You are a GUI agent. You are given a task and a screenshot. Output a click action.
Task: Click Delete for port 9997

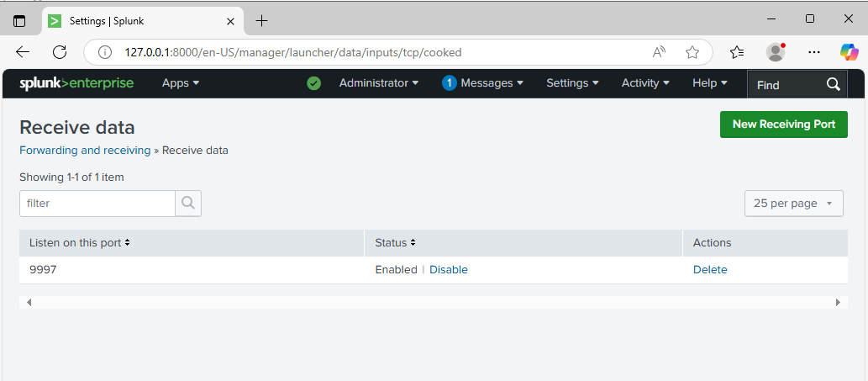(710, 270)
